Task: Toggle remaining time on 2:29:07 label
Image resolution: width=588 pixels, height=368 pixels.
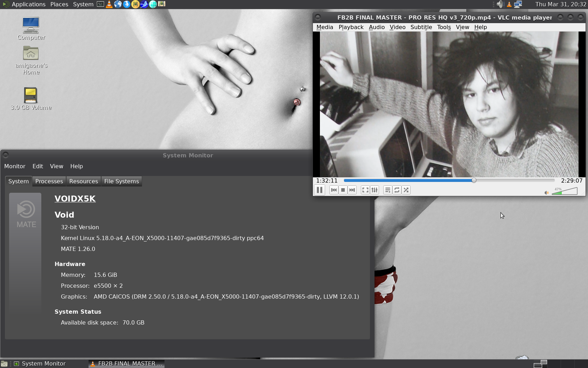Action: click(x=572, y=180)
